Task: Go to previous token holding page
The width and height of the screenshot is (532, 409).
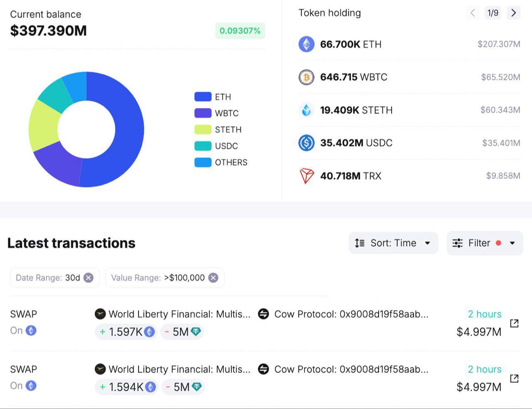Action: click(x=473, y=13)
